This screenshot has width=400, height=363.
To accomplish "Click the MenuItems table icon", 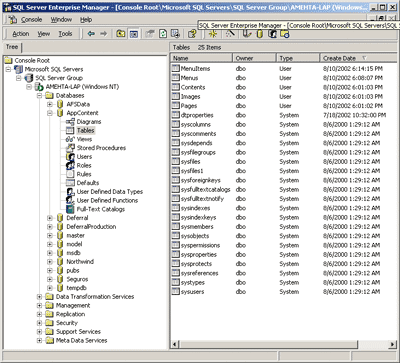I will pyautogui.click(x=176, y=68).
